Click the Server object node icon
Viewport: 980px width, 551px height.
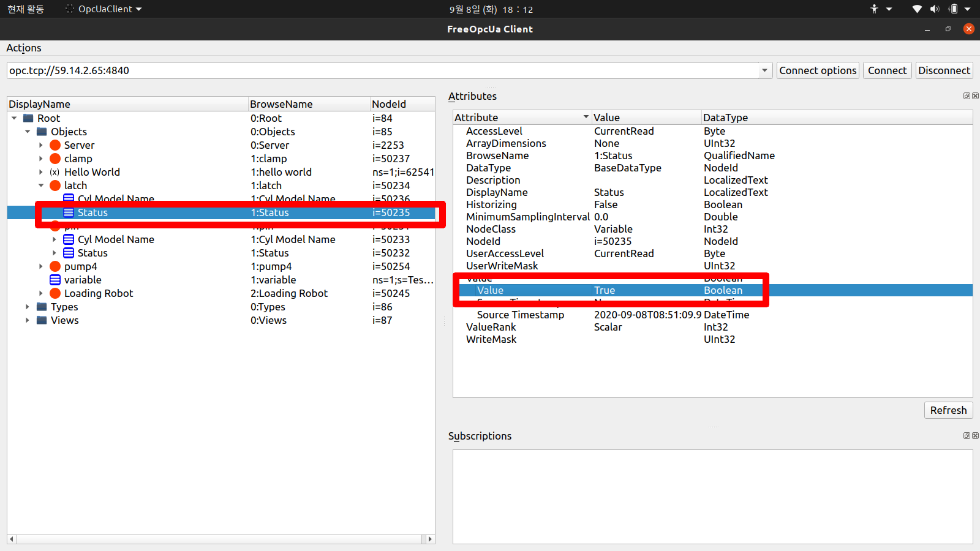tap(55, 145)
